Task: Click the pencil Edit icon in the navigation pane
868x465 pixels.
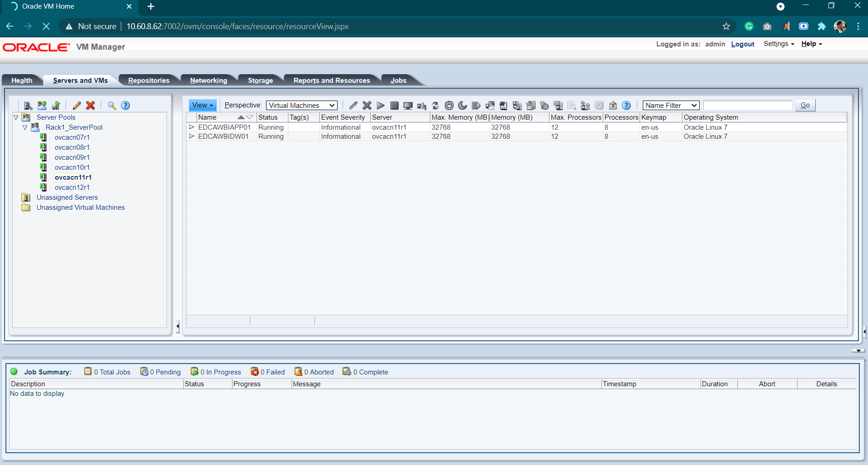Action: point(77,106)
